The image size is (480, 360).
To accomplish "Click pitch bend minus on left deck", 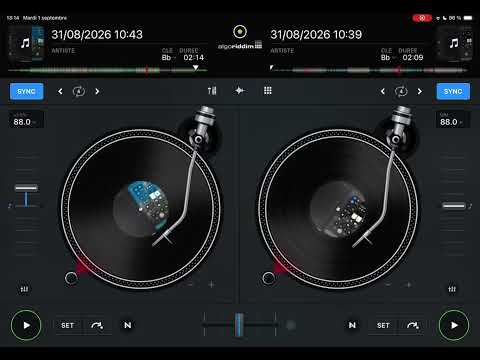I will [190, 284].
